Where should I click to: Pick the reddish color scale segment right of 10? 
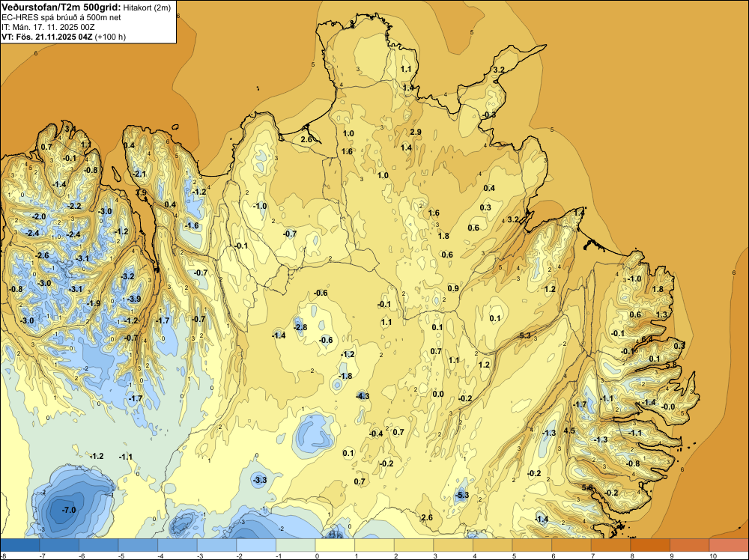(x=729, y=545)
